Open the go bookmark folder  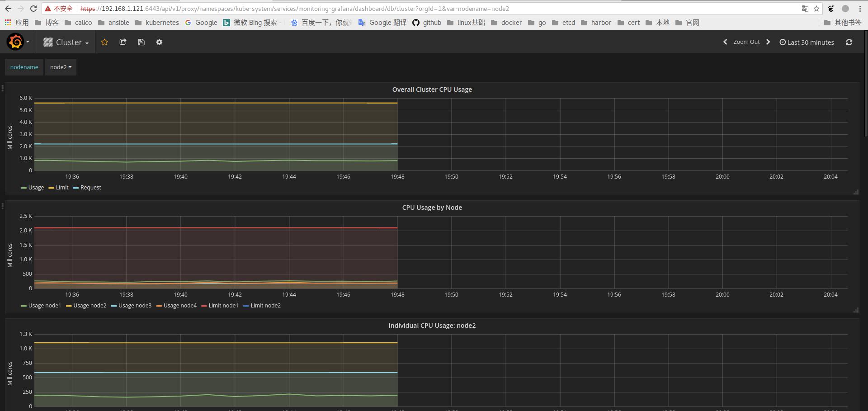point(537,23)
